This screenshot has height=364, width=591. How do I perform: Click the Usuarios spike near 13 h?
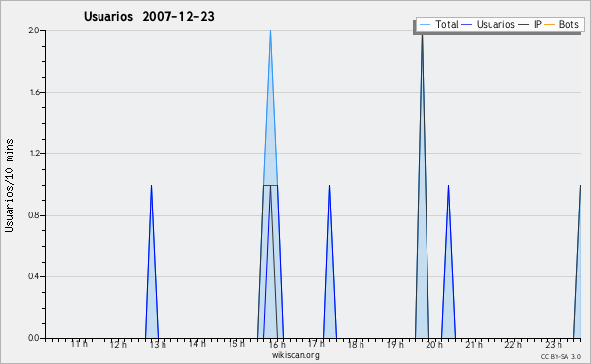point(151,262)
